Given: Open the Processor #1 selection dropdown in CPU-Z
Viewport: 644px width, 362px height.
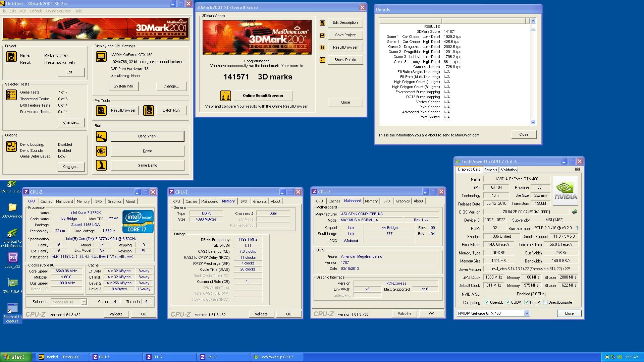Looking at the screenshot, I should point(84,302).
